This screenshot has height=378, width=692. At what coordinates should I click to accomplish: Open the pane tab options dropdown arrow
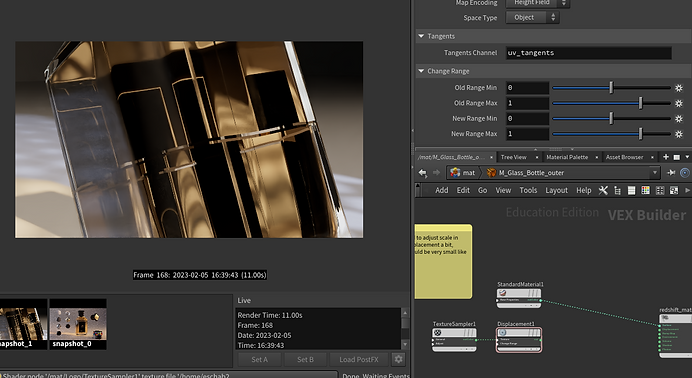[687, 157]
